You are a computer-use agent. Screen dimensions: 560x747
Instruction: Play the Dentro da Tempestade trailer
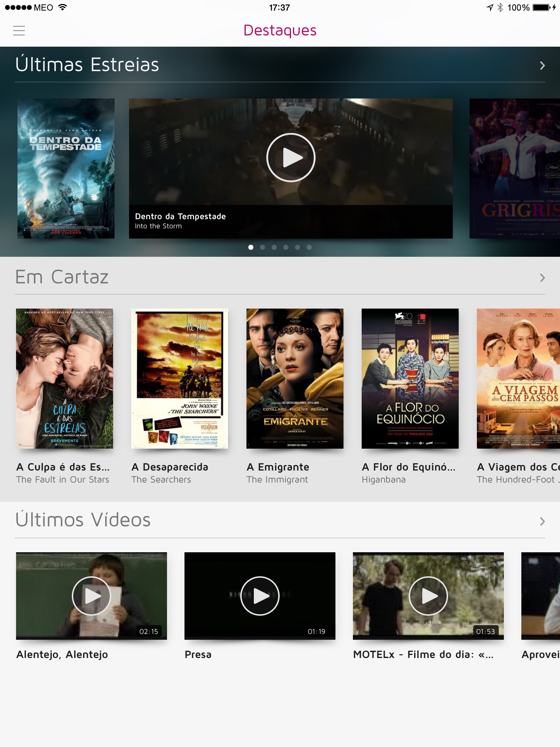[291, 158]
